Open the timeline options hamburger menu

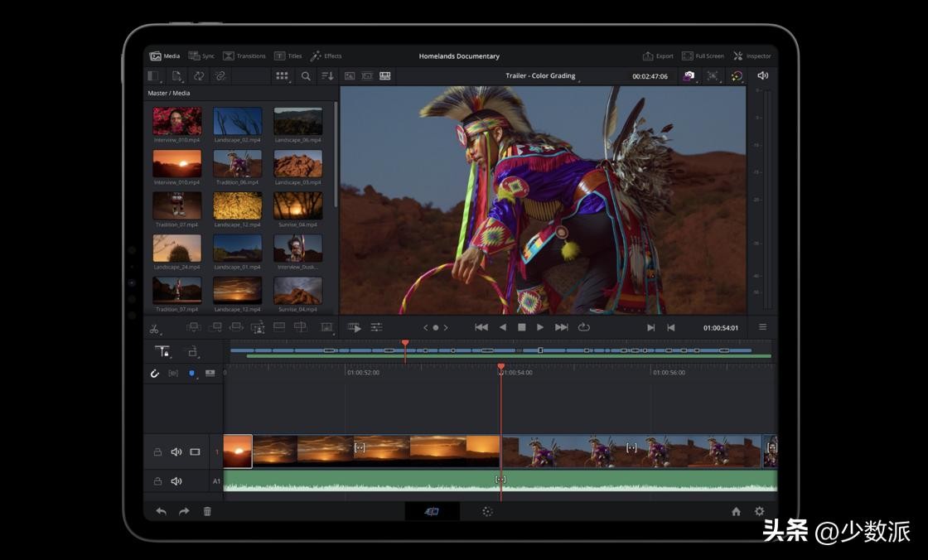[762, 327]
